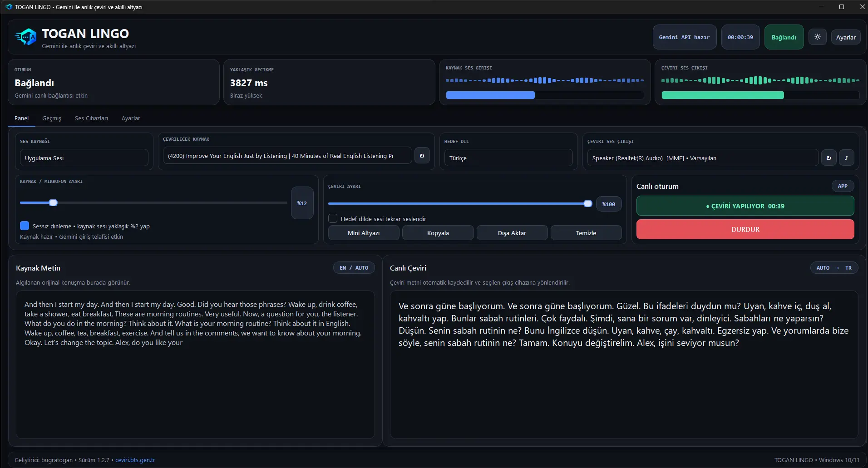Screen dimensions: 868x468
Task: Click the AUTO → TR language badge
Action: pos(834,268)
